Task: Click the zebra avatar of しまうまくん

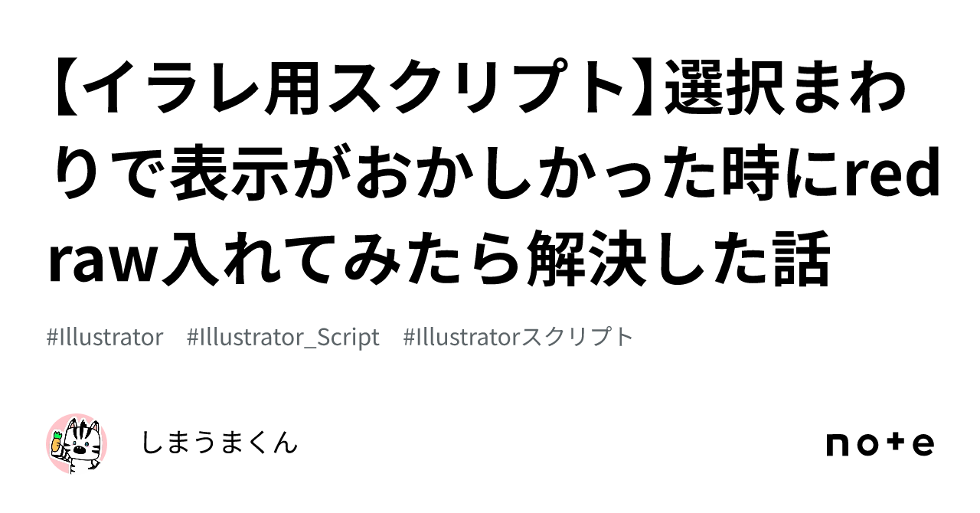Action: (x=77, y=443)
